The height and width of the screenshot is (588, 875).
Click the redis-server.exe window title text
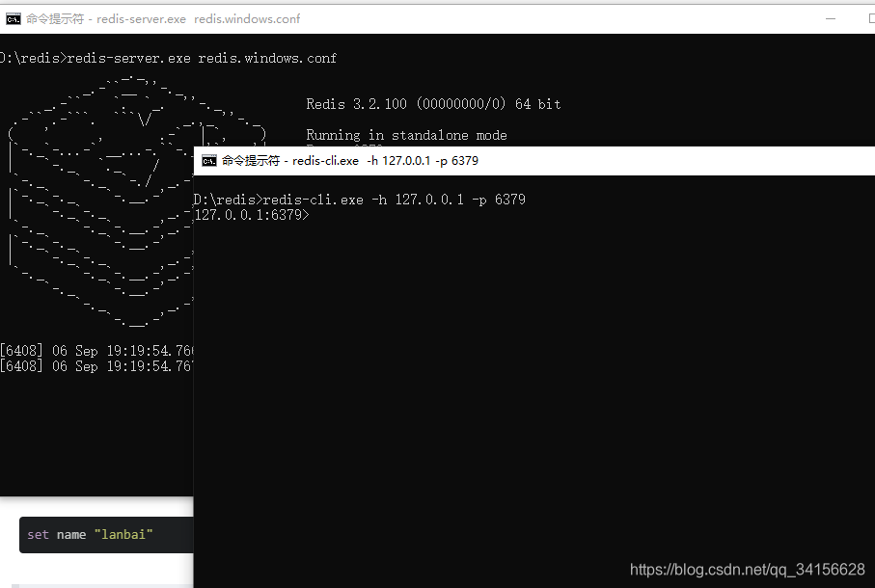[x=163, y=19]
